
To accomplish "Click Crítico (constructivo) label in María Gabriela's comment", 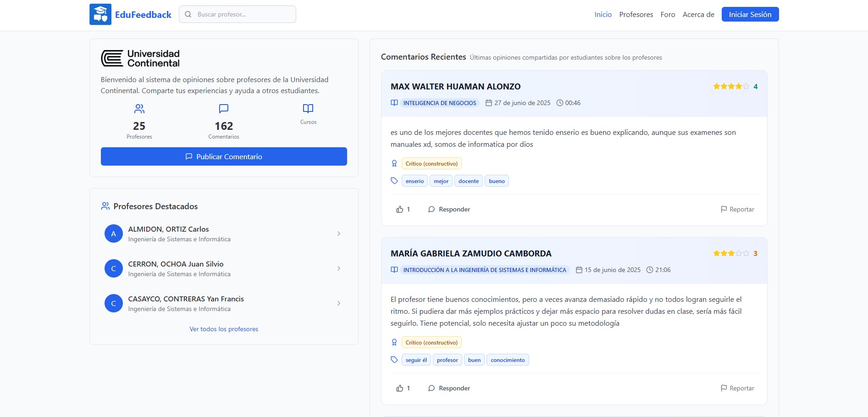I will point(431,342).
